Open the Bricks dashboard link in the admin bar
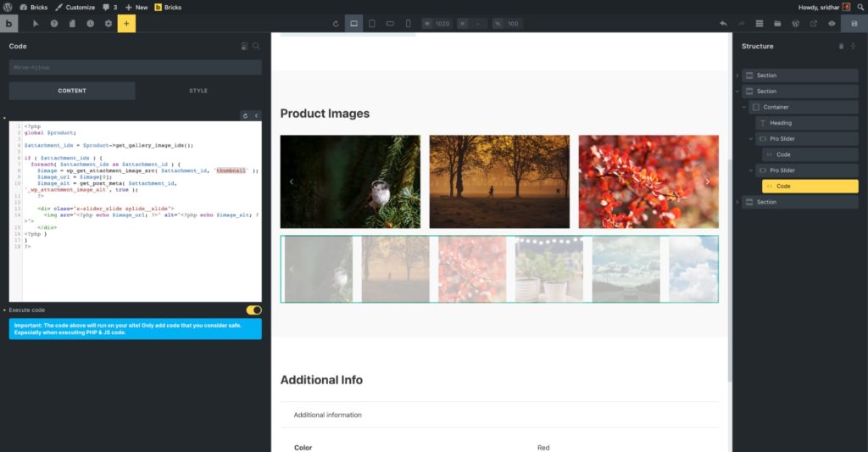Screen dimensions: 868x452 [34, 7]
